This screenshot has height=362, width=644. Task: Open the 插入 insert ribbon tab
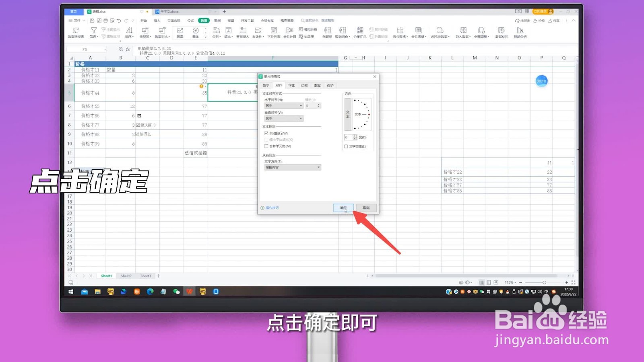[x=157, y=21]
